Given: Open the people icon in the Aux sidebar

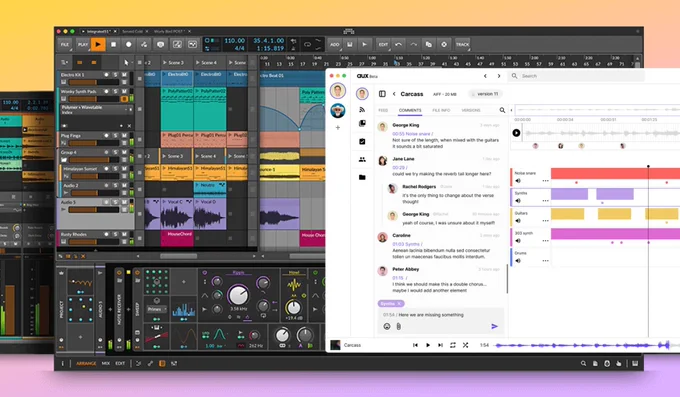Looking at the screenshot, I should coord(362,160).
